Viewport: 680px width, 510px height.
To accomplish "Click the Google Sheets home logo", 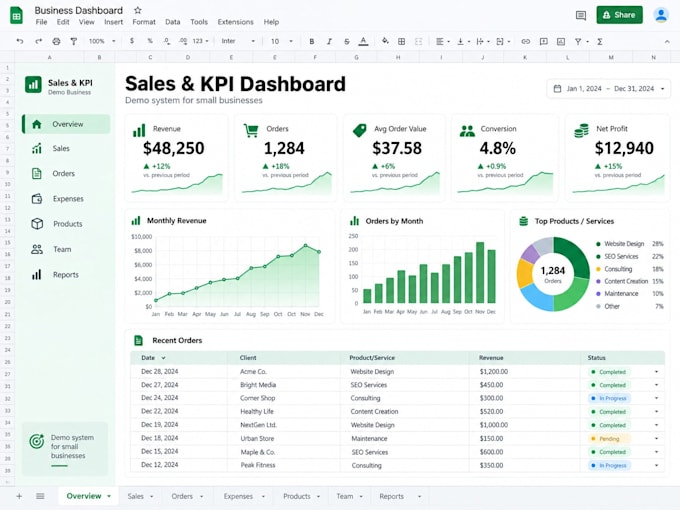I will point(16,16).
